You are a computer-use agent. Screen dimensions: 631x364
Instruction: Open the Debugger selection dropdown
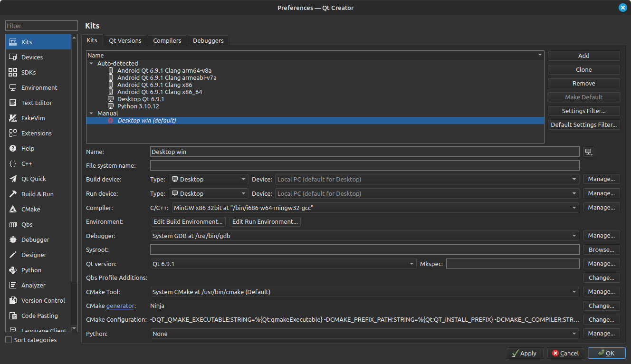364,236
